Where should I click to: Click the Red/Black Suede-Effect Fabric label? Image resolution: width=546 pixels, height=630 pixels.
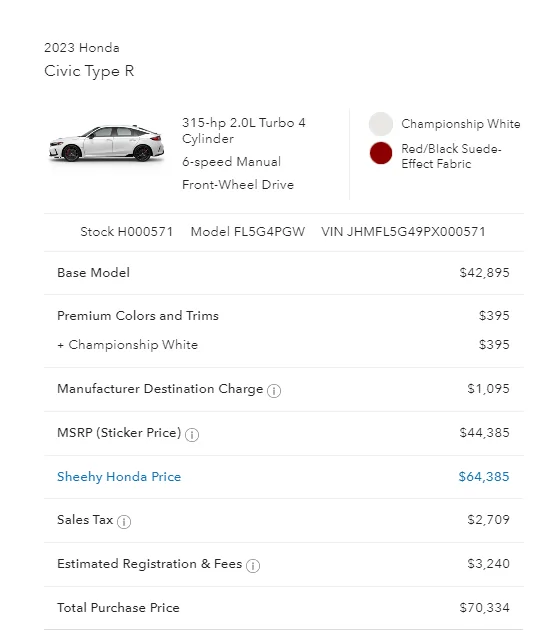point(451,156)
